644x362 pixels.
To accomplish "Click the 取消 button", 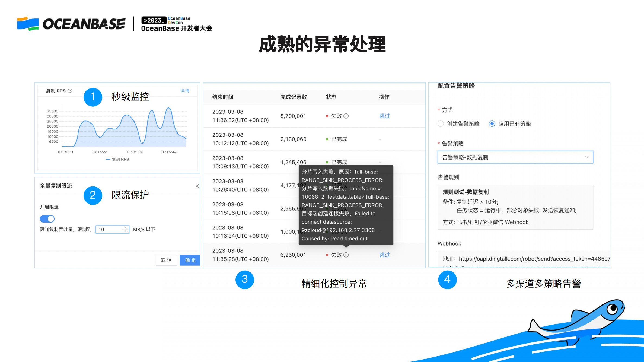I will (x=166, y=260).
